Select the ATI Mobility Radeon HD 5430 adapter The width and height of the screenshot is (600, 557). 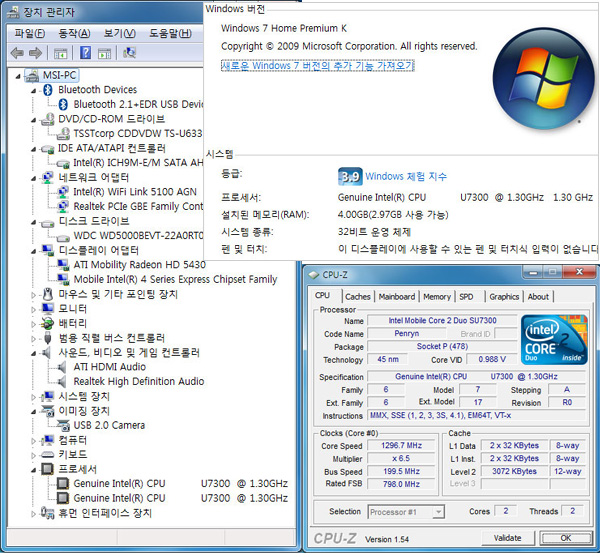pyautogui.click(x=140, y=265)
